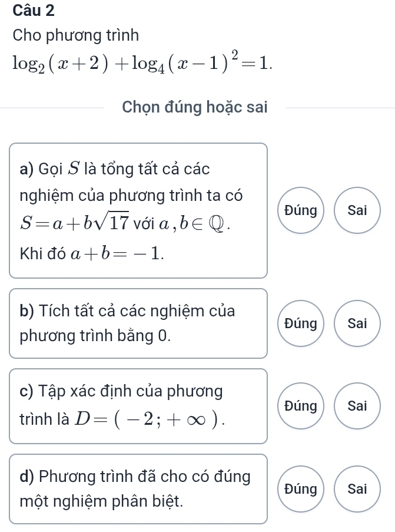This screenshot has width=395, height=532.
Task: Click the statement a card text
Action: tap(138, 211)
